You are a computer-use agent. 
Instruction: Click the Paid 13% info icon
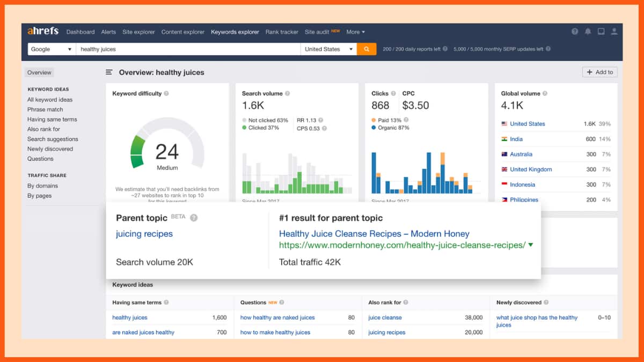[406, 120]
